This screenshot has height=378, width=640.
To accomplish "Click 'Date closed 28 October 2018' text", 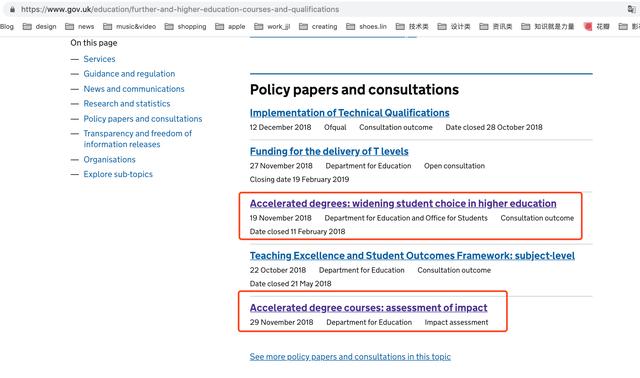I will point(494,127).
